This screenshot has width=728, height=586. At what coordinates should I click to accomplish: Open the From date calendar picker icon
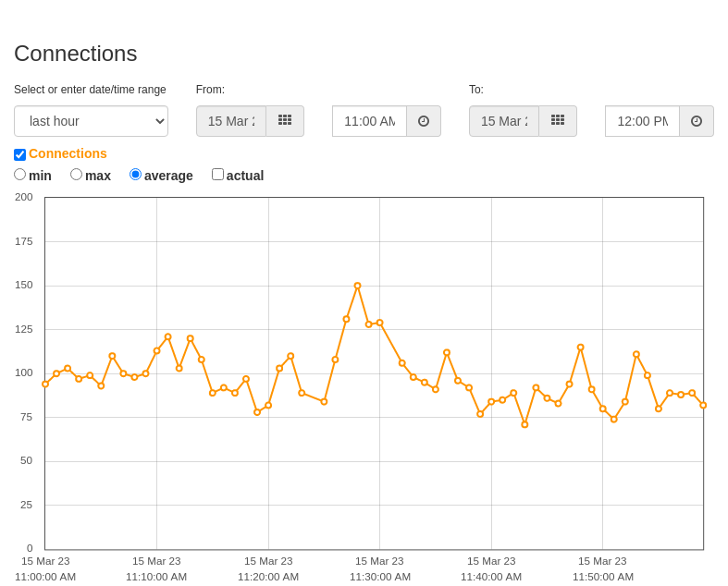[x=285, y=121]
